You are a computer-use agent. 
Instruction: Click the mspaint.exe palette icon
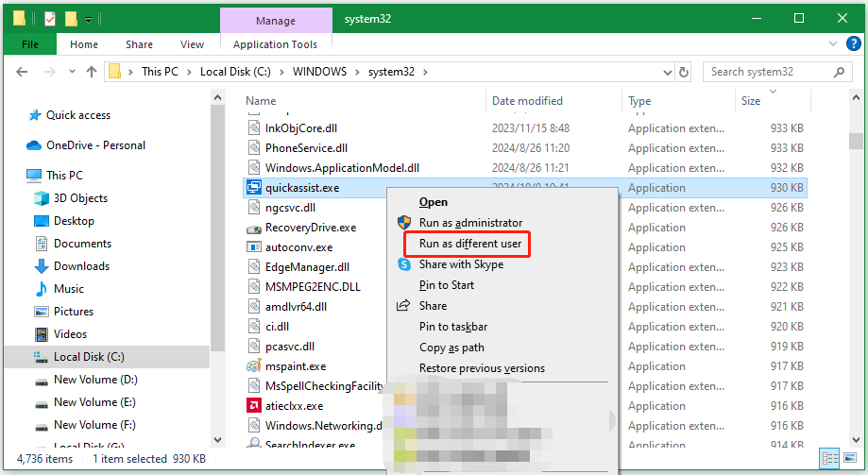(254, 366)
